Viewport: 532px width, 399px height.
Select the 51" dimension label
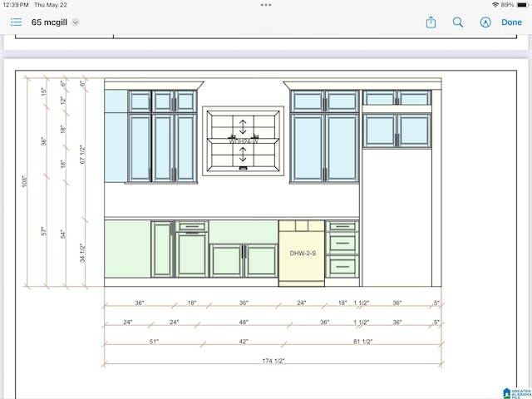pyautogui.click(x=154, y=342)
